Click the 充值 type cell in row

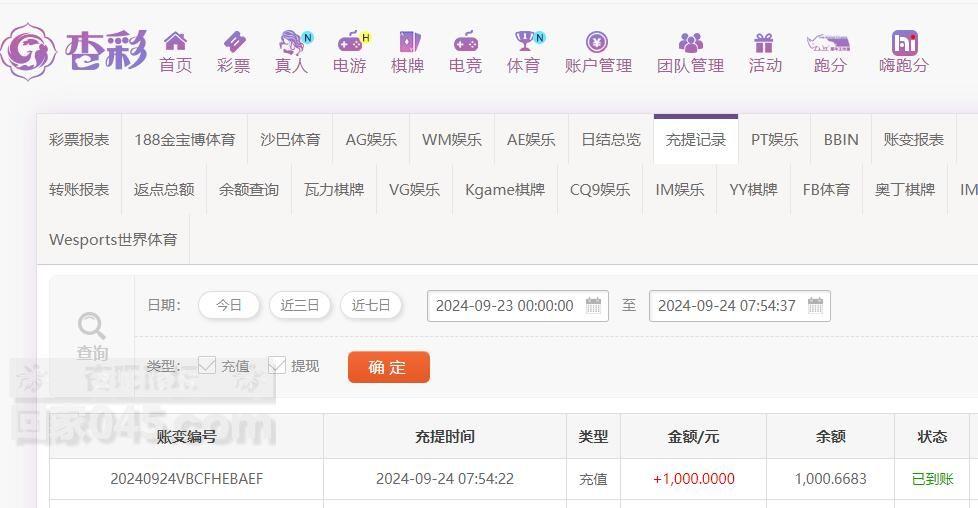tap(593, 479)
